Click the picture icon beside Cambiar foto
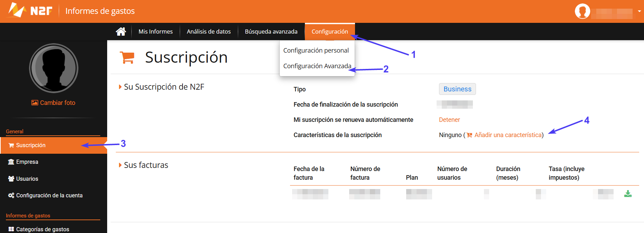The image size is (644, 233). pyautogui.click(x=35, y=103)
